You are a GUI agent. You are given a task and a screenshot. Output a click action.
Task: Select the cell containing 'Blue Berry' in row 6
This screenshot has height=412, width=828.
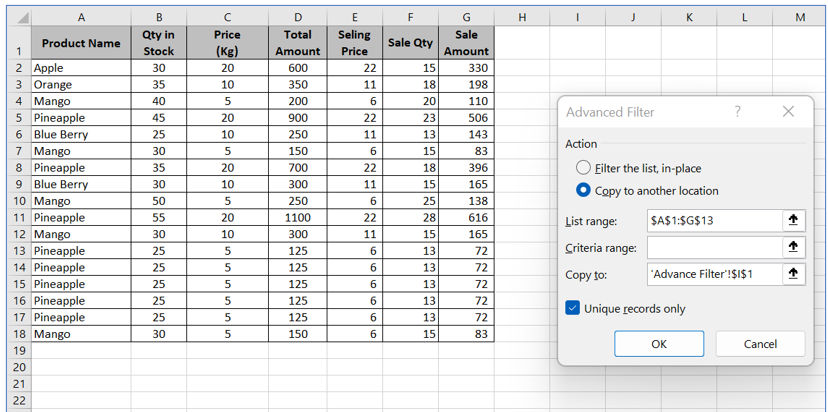point(81,134)
